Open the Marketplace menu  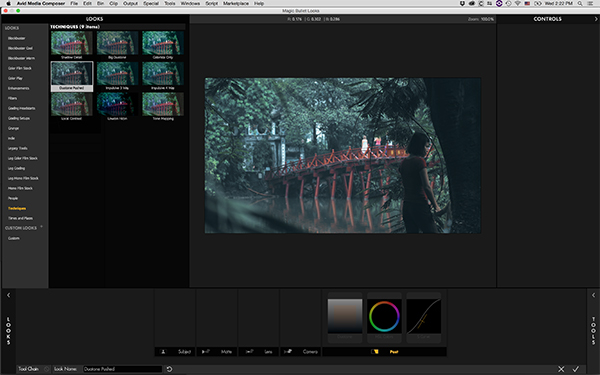point(236,3)
